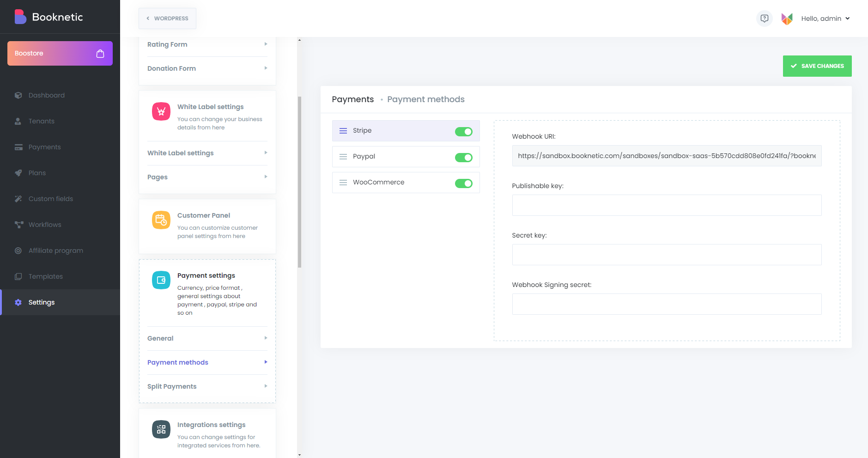Click the Workflows icon in sidebar
Image resolution: width=868 pixels, height=458 pixels.
pos(19,225)
